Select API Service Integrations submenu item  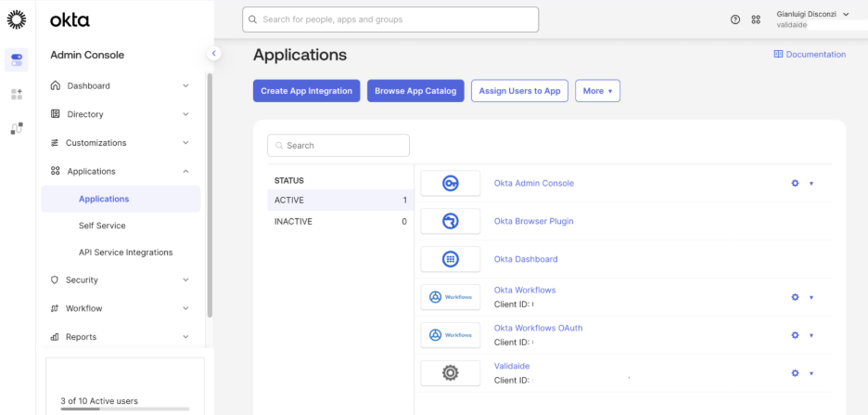[x=126, y=253]
